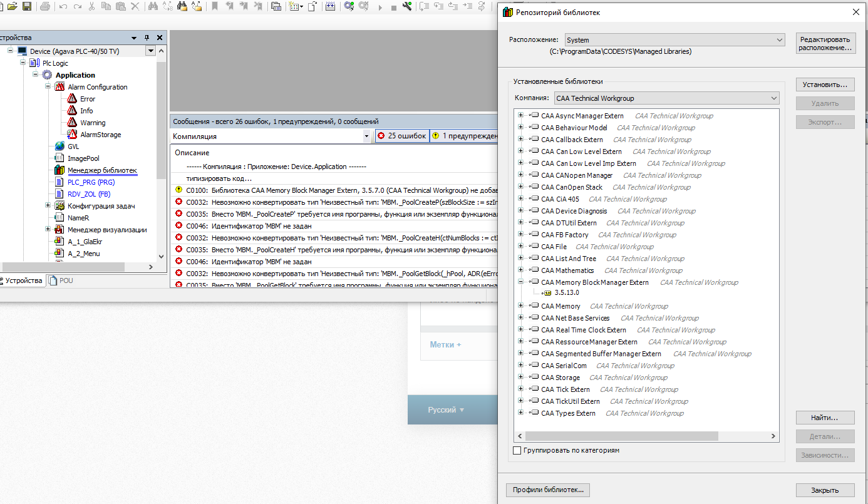This screenshot has width=868, height=504.
Task: Collapse the Alarm Configuration tree node
Action: [x=48, y=86]
